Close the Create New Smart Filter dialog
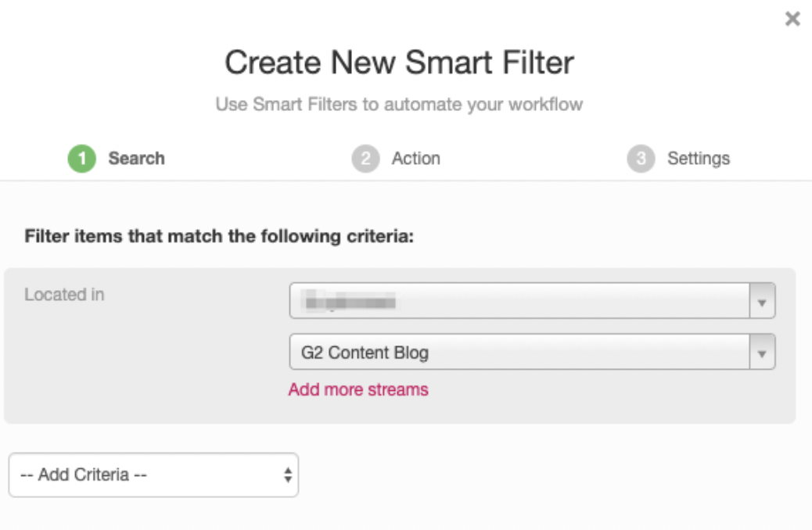This screenshot has height=530, width=812. tap(792, 19)
